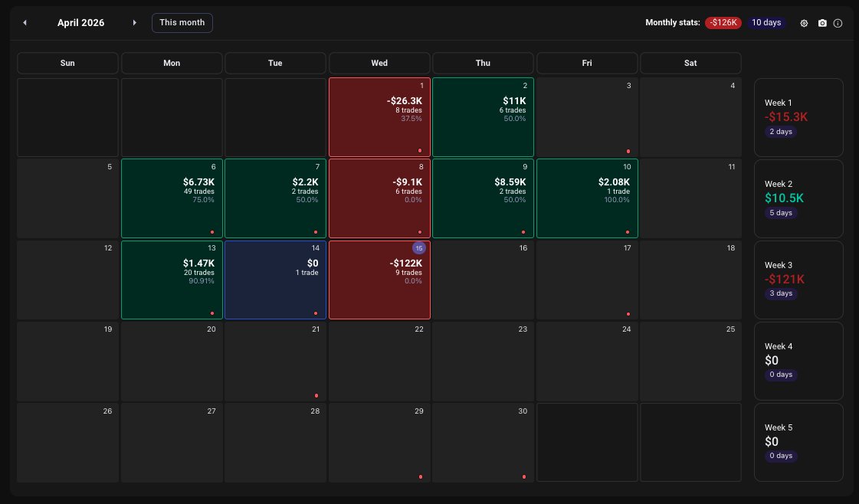Select the Sat column header

[x=690, y=63]
